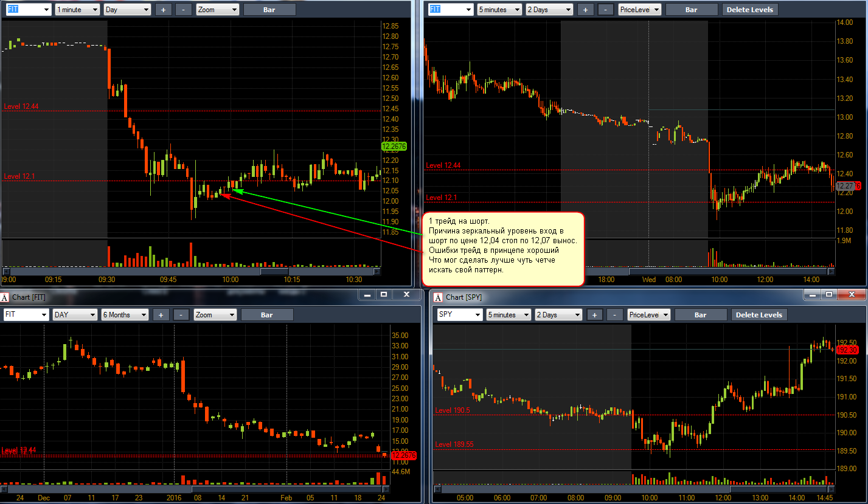The image size is (868, 504).
Task: Click the Level 12.1 label in the top-right FIT 5 minutes chart
Action: click(441, 198)
